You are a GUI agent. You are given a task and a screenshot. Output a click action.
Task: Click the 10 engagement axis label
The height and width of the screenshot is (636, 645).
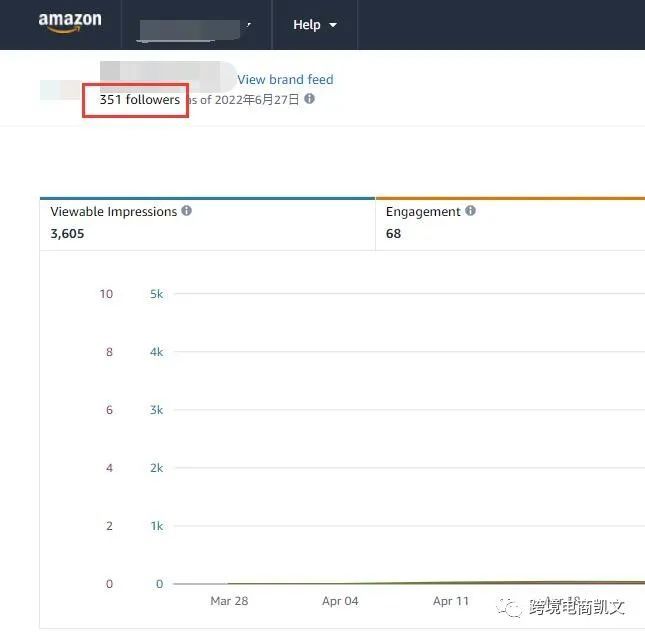(x=106, y=294)
